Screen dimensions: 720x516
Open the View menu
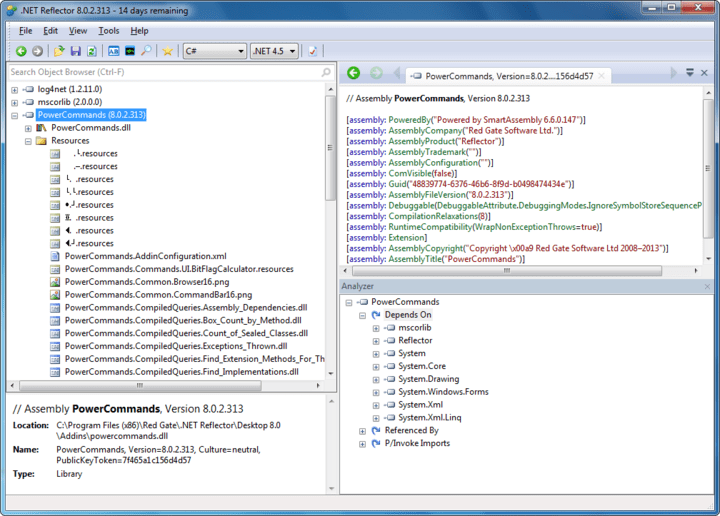tap(78, 31)
